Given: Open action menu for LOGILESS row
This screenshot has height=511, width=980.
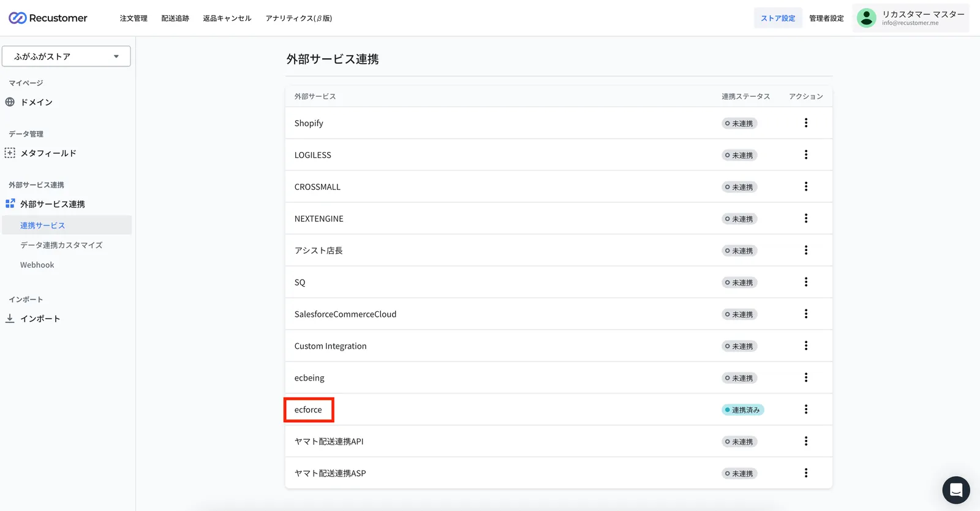Looking at the screenshot, I should [x=806, y=155].
